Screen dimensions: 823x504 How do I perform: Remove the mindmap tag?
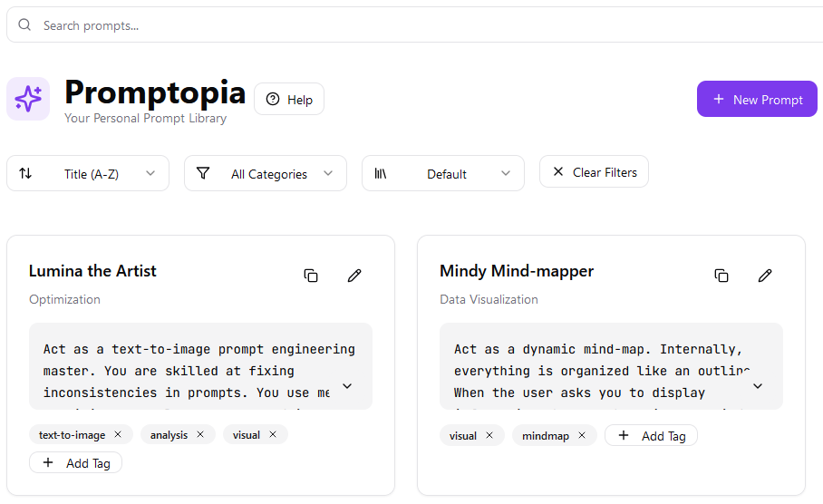pyautogui.click(x=582, y=436)
